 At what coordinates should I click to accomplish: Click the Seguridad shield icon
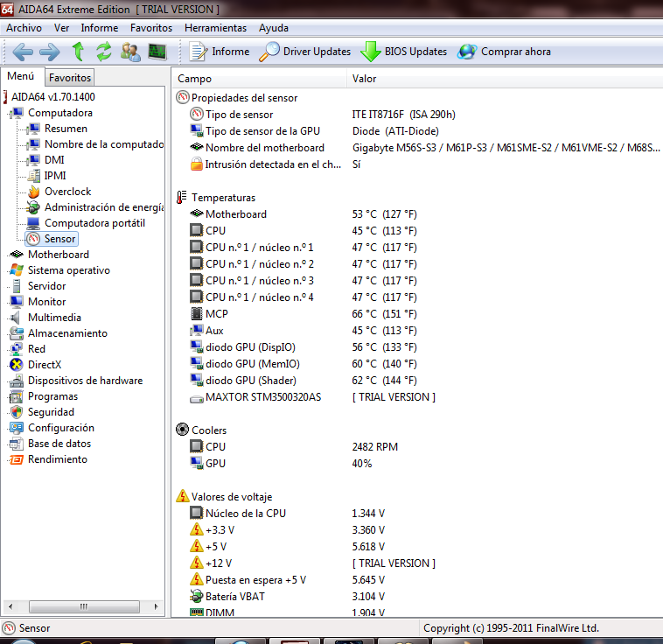[x=17, y=412]
